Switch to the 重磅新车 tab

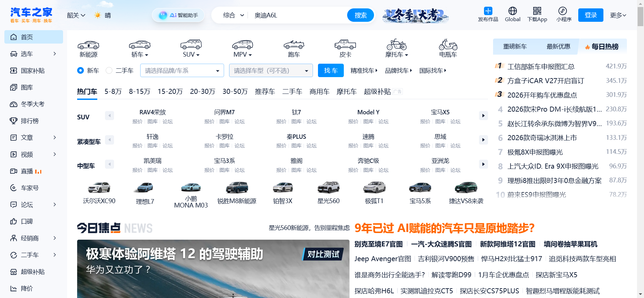(x=515, y=47)
